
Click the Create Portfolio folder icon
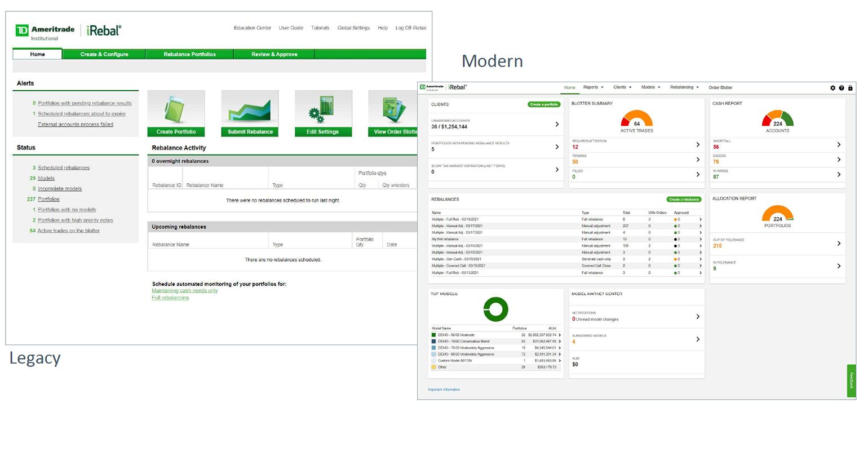coord(176,108)
